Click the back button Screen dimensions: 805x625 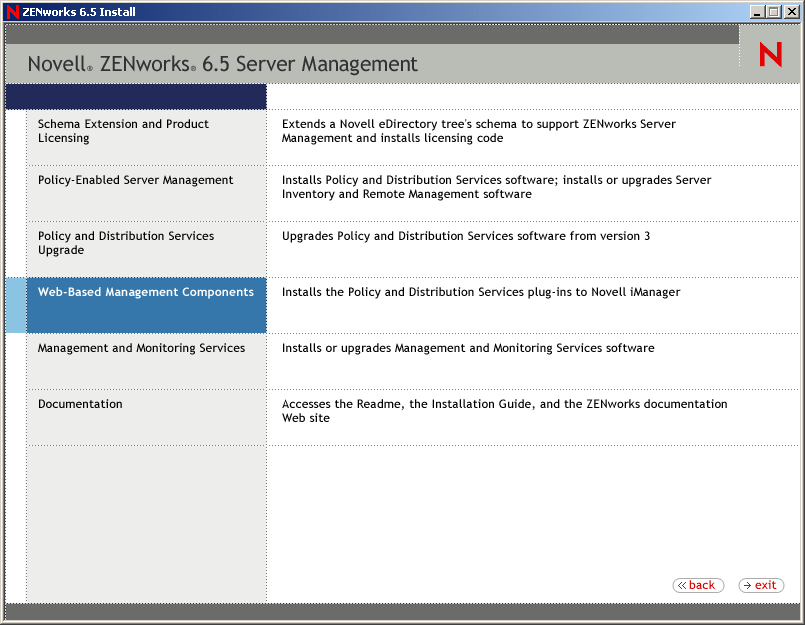click(x=697, y=585)
